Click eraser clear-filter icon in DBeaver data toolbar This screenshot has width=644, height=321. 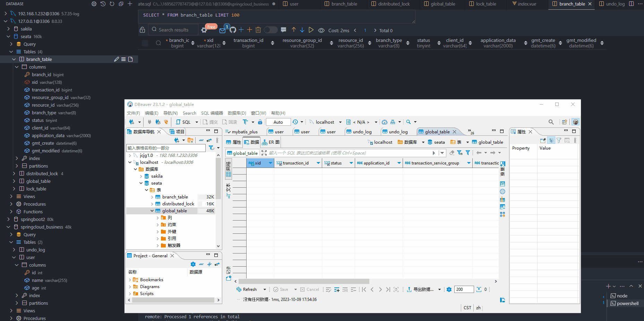click(452, 153)
